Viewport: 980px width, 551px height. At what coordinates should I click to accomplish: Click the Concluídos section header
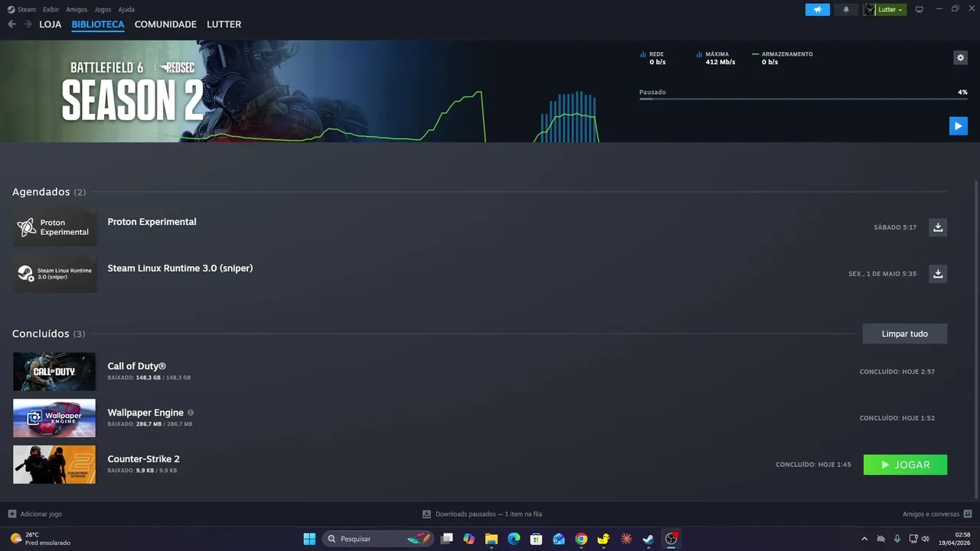point(49,334)
